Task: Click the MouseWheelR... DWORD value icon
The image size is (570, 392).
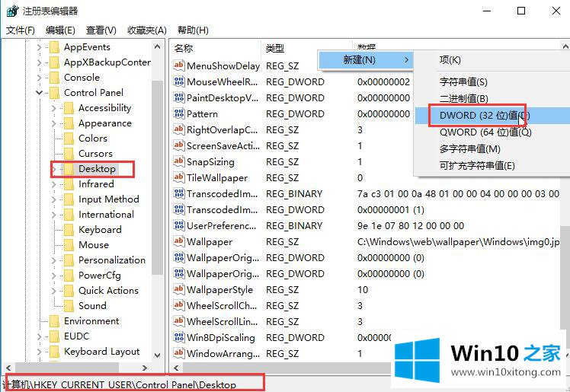Action: (178, 81)
